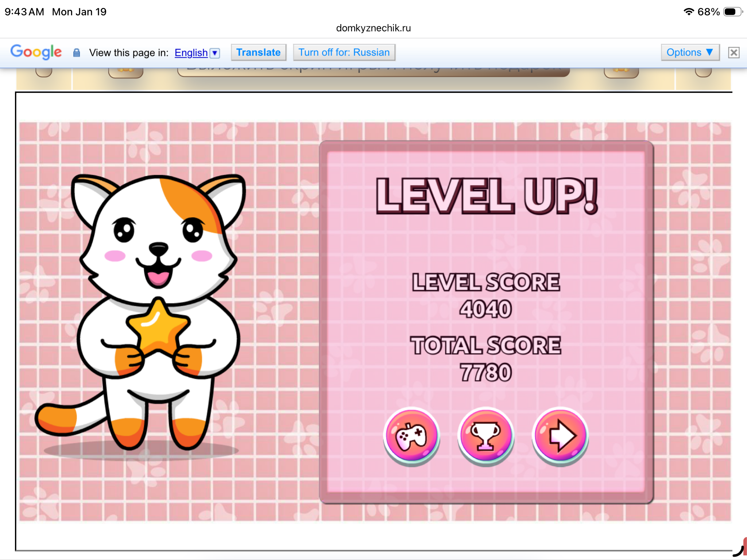
Task: Tap the lock icon beside Google logo
Action: click(x=76, y=53)
